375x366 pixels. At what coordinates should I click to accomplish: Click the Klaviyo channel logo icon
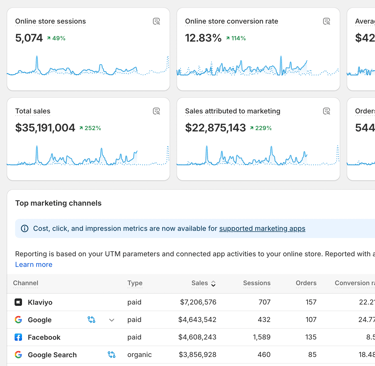click(x=18, y=302)
